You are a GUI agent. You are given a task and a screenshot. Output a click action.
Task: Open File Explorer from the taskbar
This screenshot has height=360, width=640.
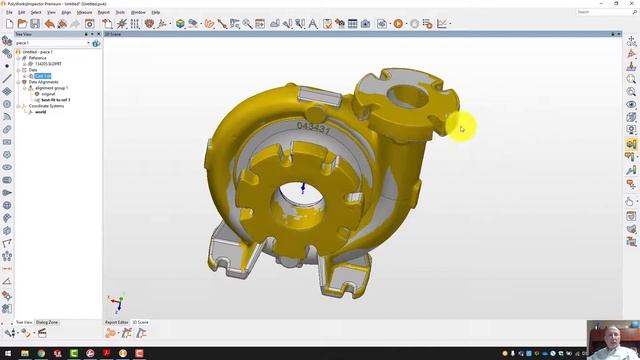[x=25, y=353]
